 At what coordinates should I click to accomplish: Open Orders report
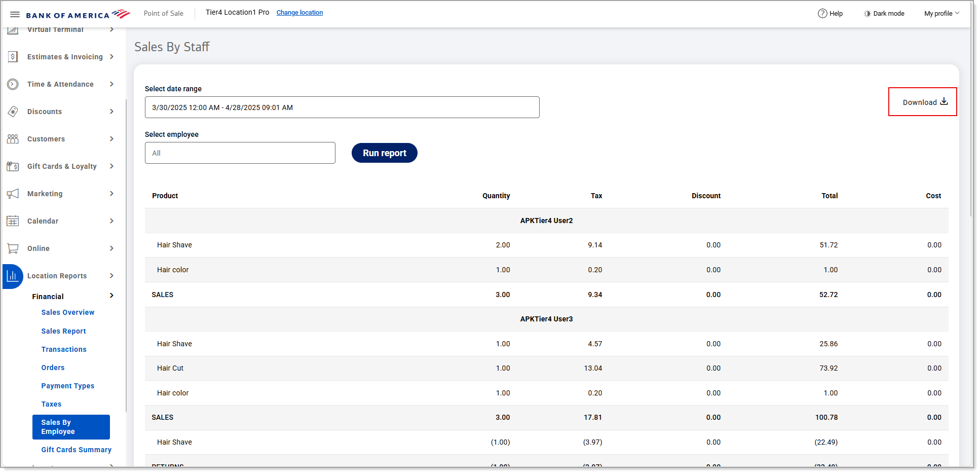pos(53,368)
